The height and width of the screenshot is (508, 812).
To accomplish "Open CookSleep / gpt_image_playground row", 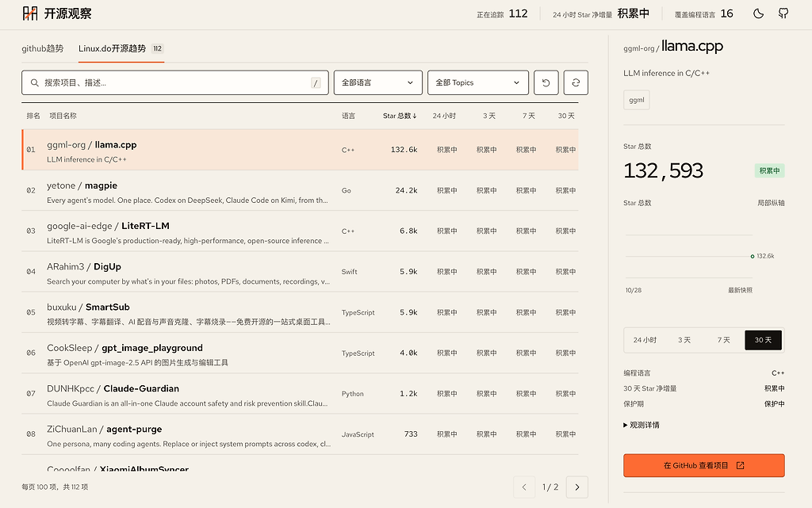I will (300, 353).
